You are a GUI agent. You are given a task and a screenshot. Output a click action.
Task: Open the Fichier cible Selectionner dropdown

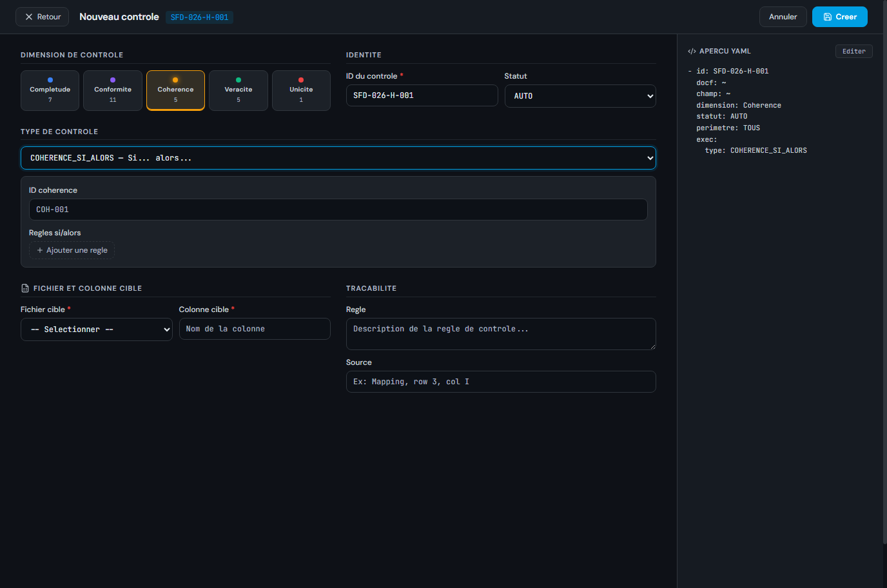click(97, 329)
